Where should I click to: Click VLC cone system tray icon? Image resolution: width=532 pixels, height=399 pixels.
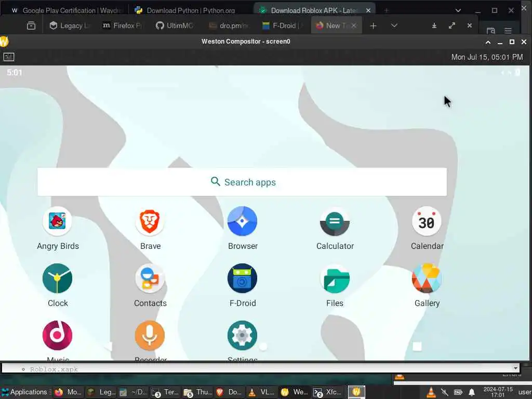(431, 392)
